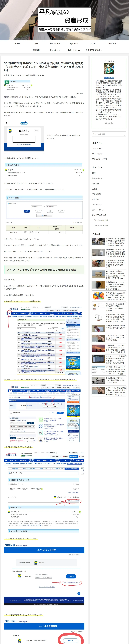Open the popular post SBI証券に設定中のVポイント
This screenshot has width=129, height=644.
click(109, 371)
